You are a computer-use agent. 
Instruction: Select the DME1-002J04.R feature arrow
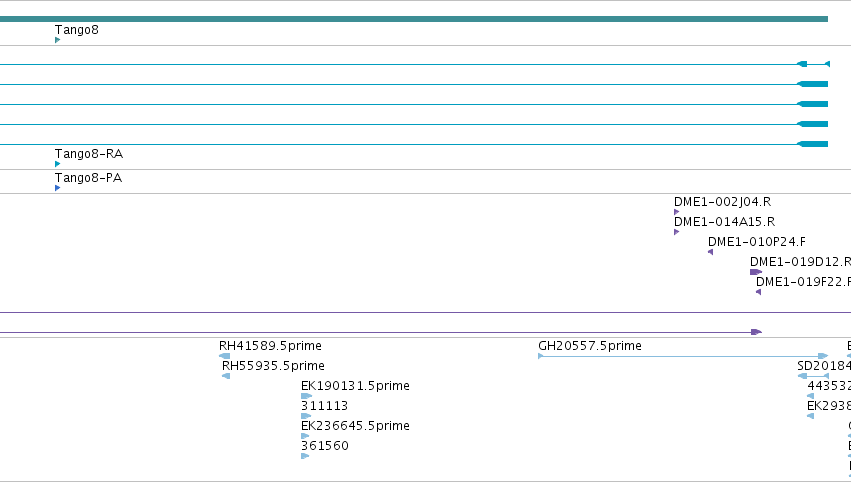tap(676, 212)
